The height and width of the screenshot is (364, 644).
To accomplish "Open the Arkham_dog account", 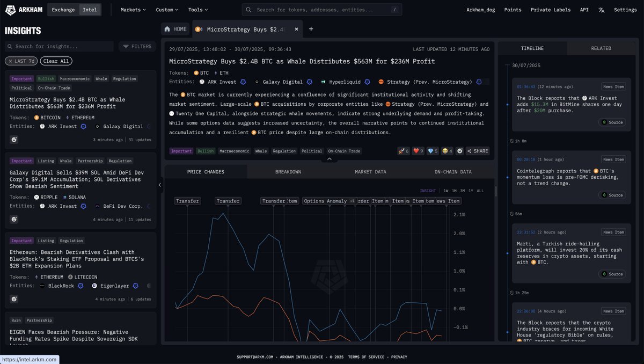I will pos(481,10).
